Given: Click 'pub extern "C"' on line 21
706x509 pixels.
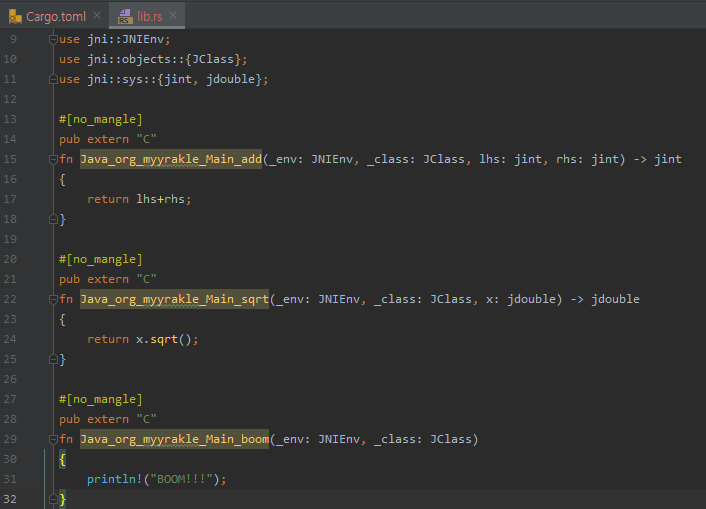Looking at the screenshot, I should click(108, 279).
